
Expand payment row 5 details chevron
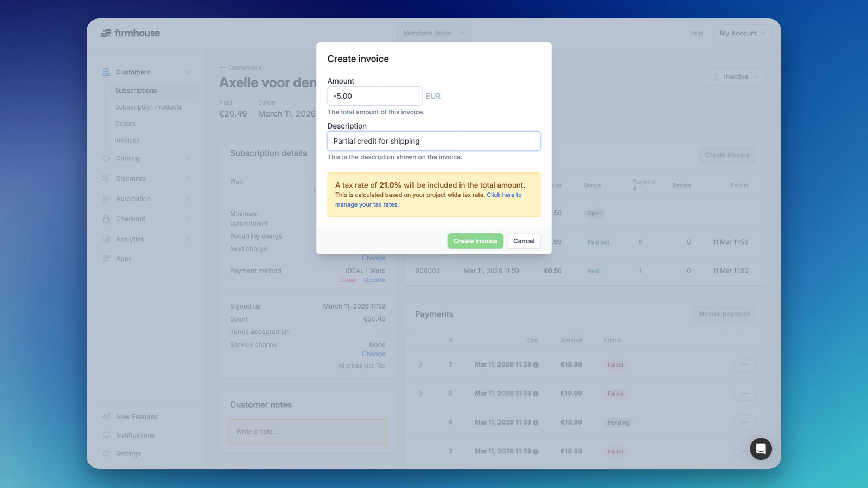(421, 393)
